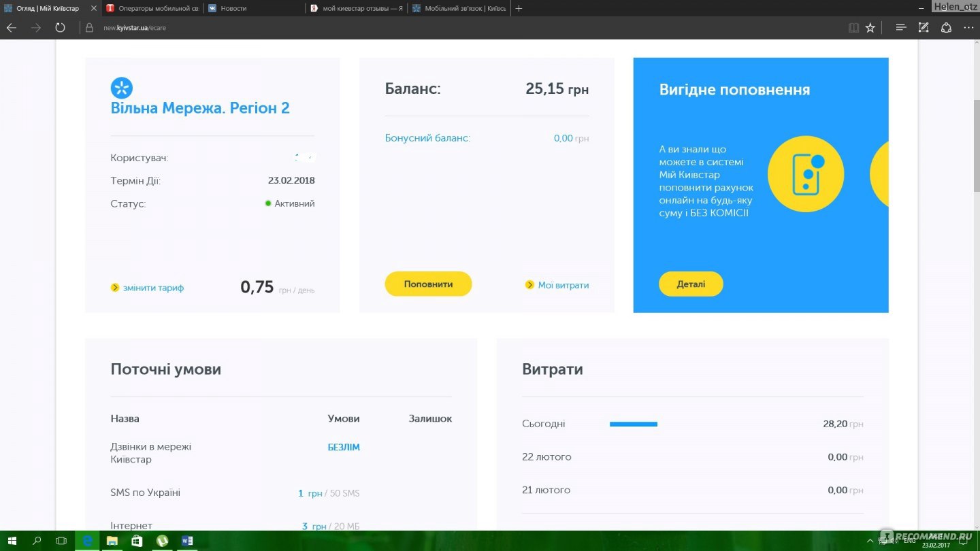The image size is (980, 551).
Task: Click the Share circle icon
Action: tap(946, 28)
